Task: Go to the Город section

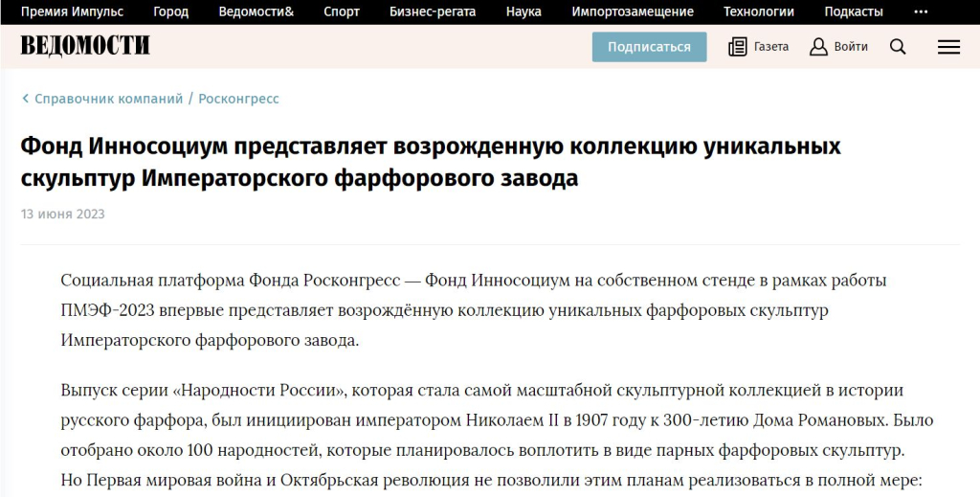Action: click(170, 11)
